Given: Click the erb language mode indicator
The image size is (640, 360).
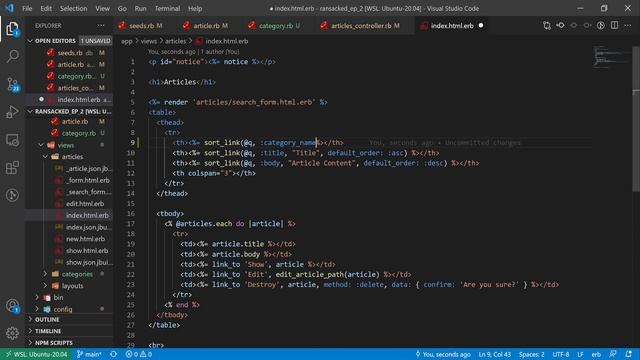Looking at the screenshot, I should pyautogui.click(x=596, y=354).
